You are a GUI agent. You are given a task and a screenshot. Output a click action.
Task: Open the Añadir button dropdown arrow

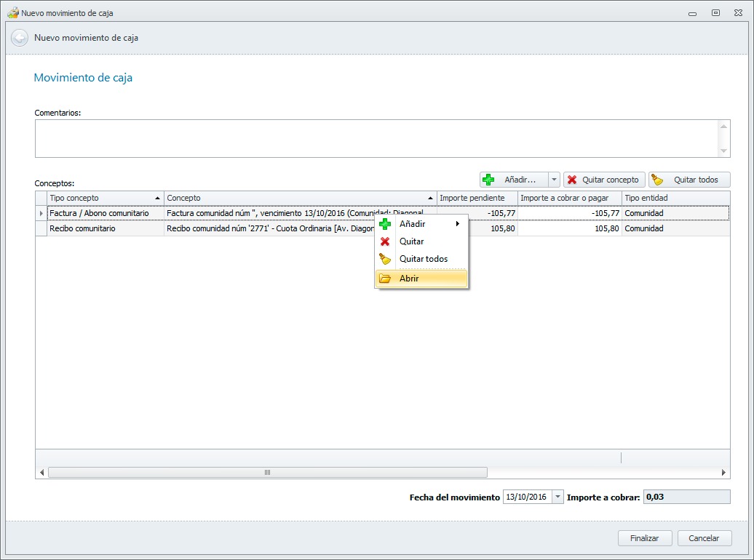(x=554, y=180)
